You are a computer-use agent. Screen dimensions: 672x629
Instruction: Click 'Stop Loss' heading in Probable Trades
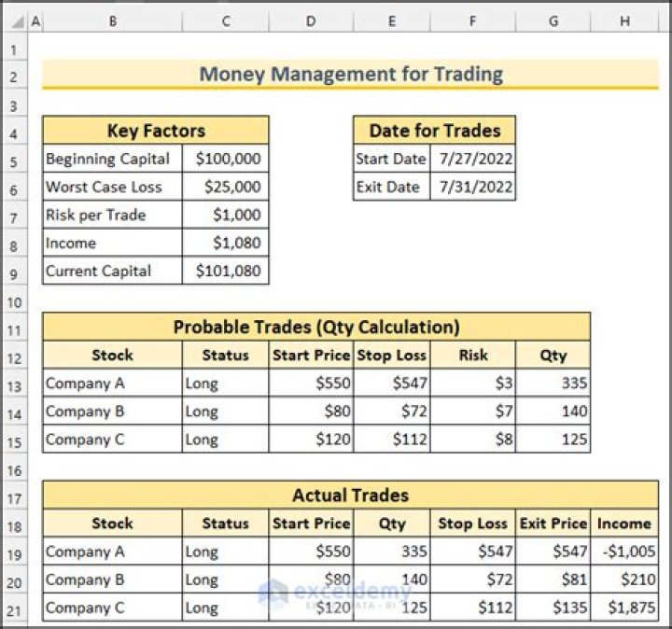(392, 355)
